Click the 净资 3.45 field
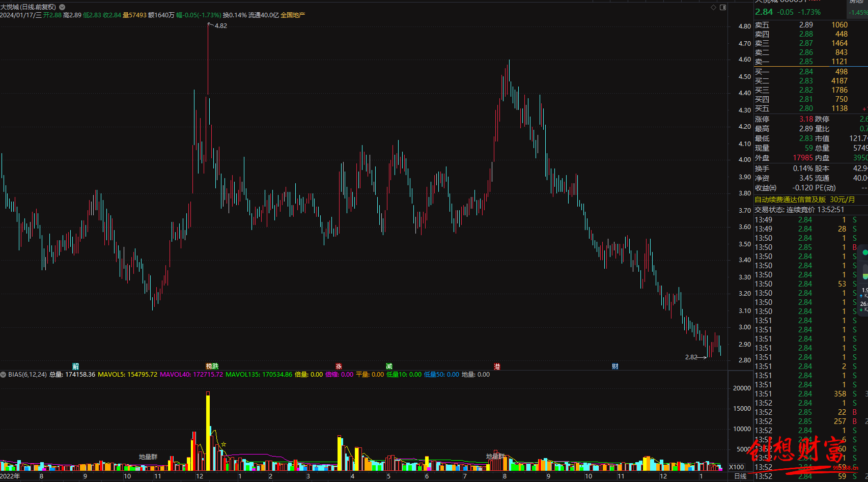 784,178
